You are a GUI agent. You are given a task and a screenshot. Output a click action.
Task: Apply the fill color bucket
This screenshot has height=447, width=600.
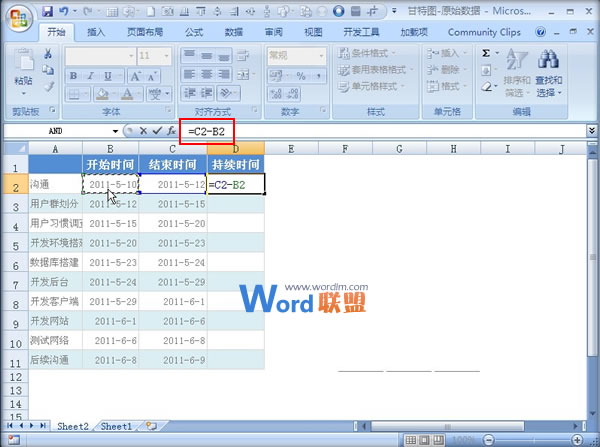tap(102, 94)
